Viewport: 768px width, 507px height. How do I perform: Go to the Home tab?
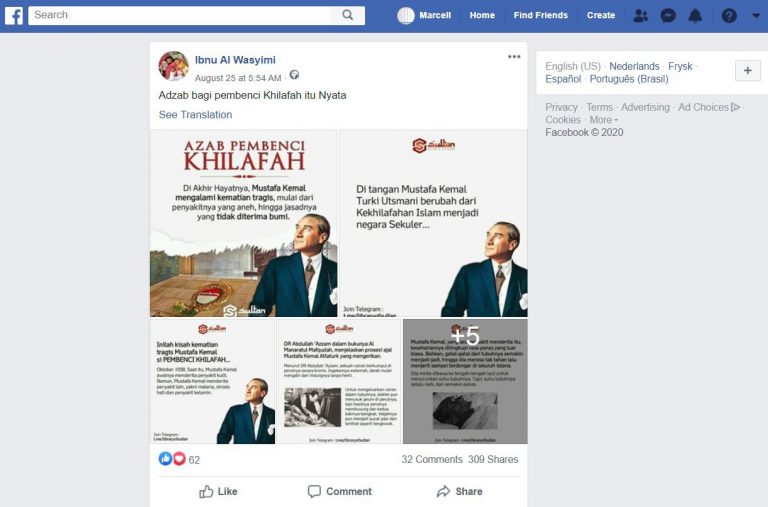482,15
